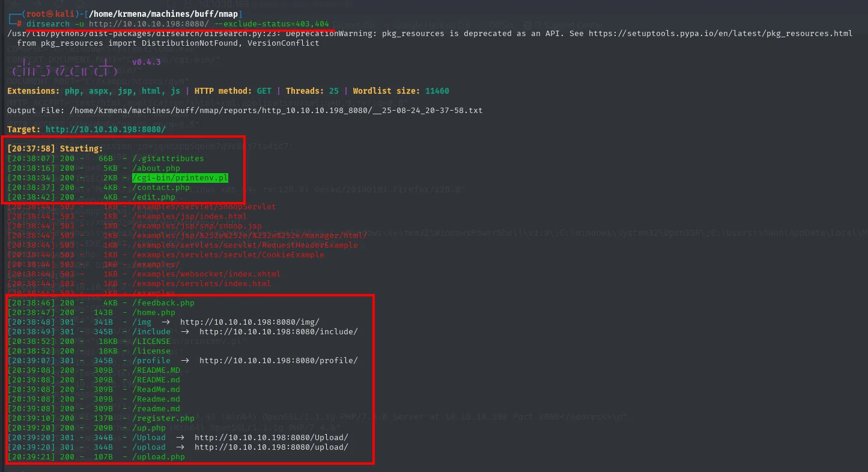
Task: Click the /.gitattributes result line
Action: tap(106, 159)
